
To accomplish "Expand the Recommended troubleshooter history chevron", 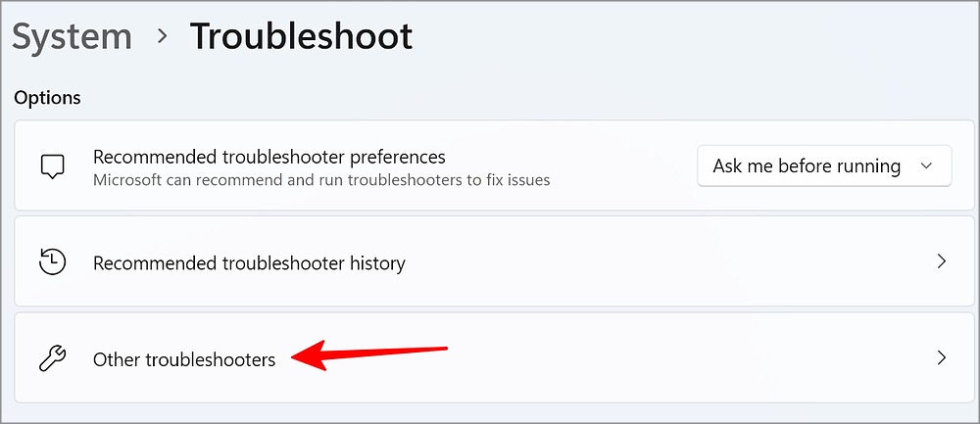I will pyautogui.click(x=941, y=262).
